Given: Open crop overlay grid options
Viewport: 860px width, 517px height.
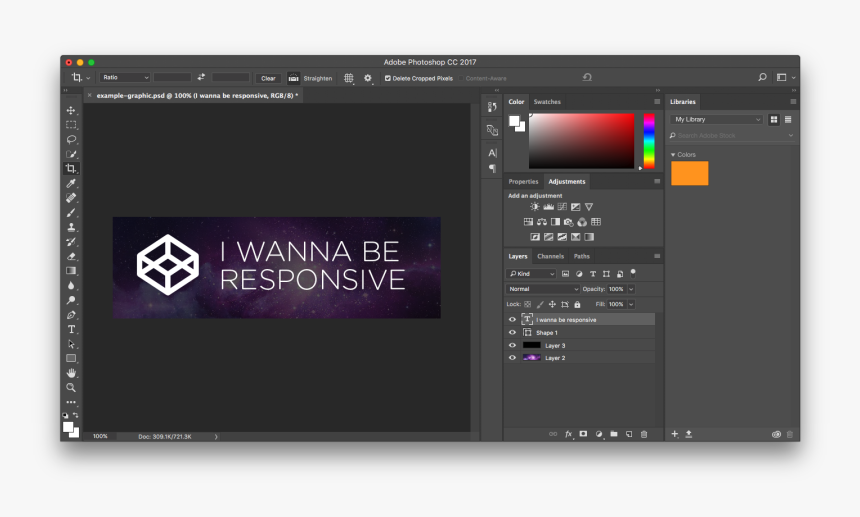Looking at the screenshot, I should tap(349, 78).
